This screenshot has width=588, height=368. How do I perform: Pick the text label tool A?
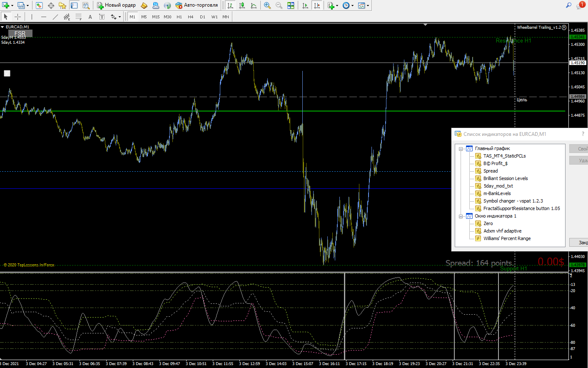[90, 17]
